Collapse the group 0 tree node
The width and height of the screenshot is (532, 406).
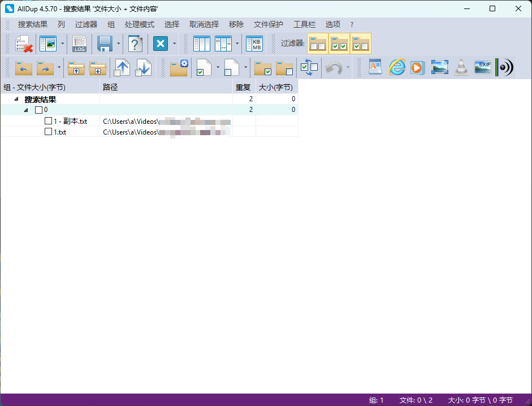click(26, 110)
